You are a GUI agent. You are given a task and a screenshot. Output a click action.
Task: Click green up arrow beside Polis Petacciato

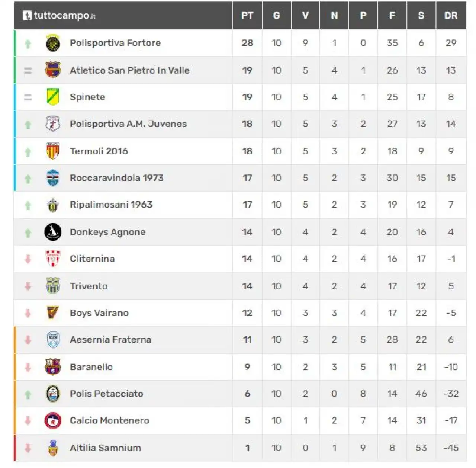point(28,394)
